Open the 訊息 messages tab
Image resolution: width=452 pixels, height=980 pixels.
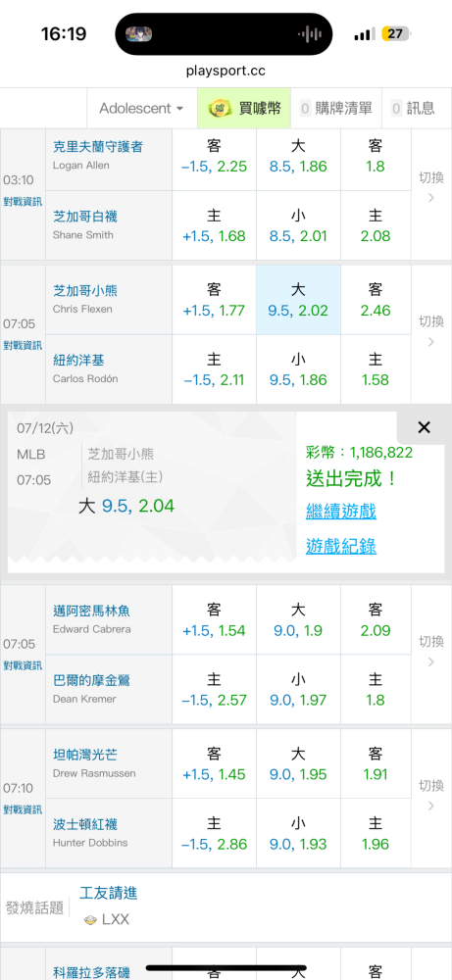coord(413,108)
